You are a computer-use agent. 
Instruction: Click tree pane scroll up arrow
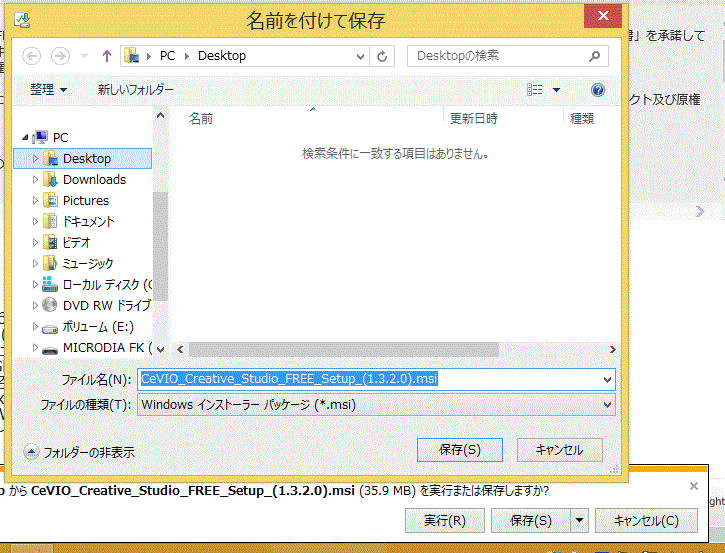pos(160,116)
